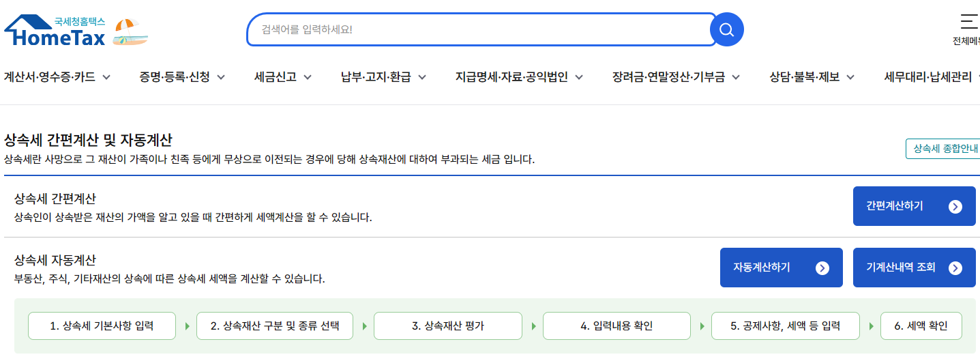
Task: Expand the 증명·등록·신청 menu chevron
Action: 221,77
